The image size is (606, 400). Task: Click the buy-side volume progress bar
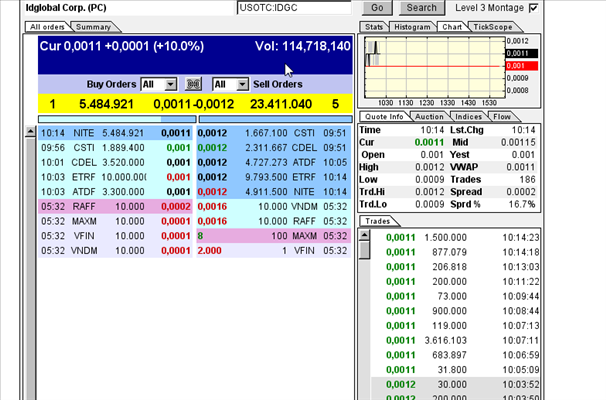tap(117, 119)
